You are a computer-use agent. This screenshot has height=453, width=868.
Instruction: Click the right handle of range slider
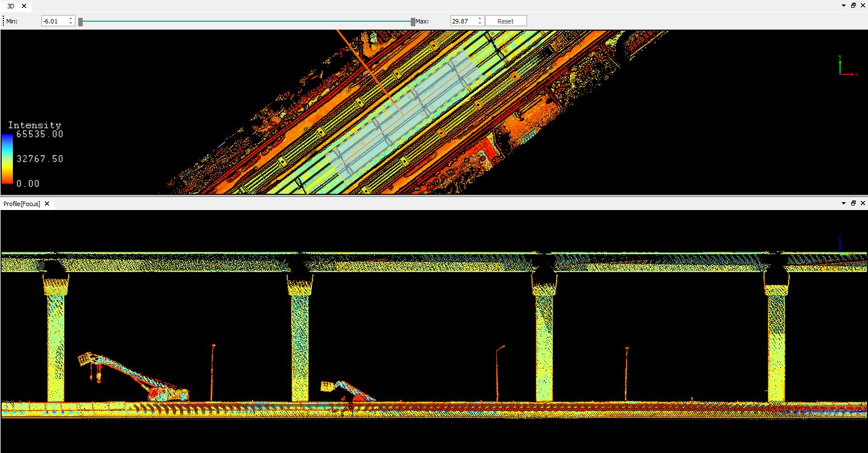pos(412,22)
